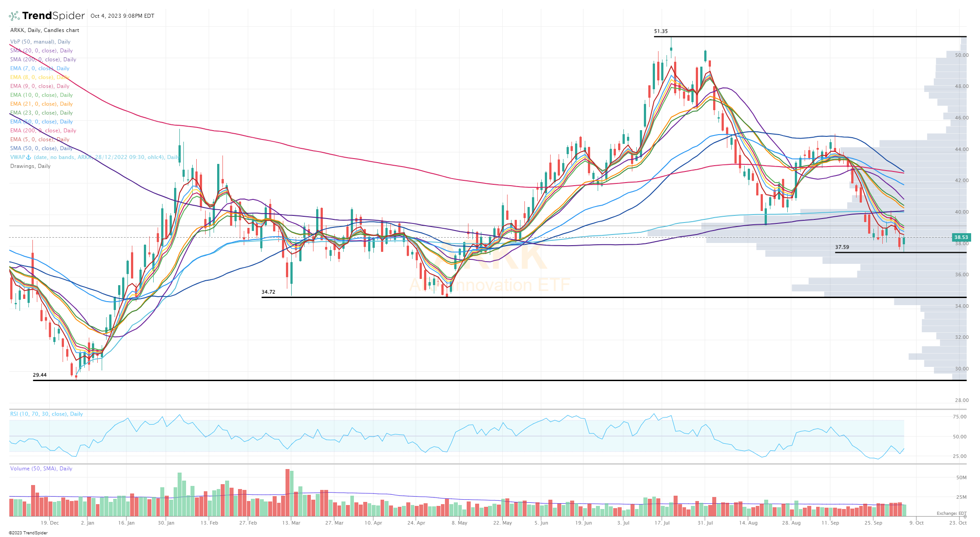Click the '30. Jan' date axis label
Image resolution: width=980 pixels, height=537 pixels.
[166, 523]
